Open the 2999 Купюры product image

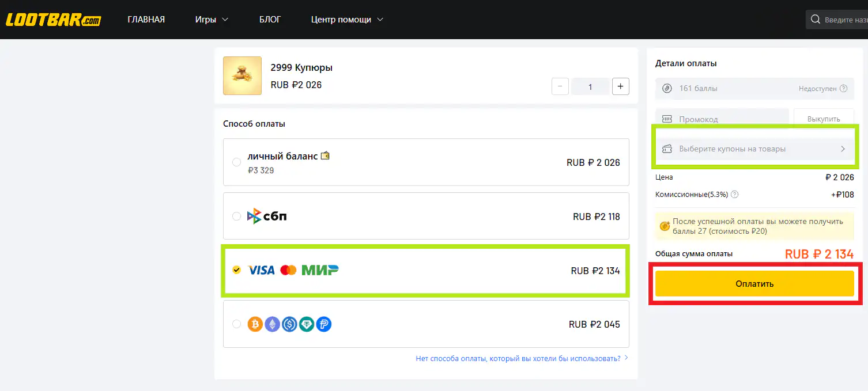click(x=242, y=76)
